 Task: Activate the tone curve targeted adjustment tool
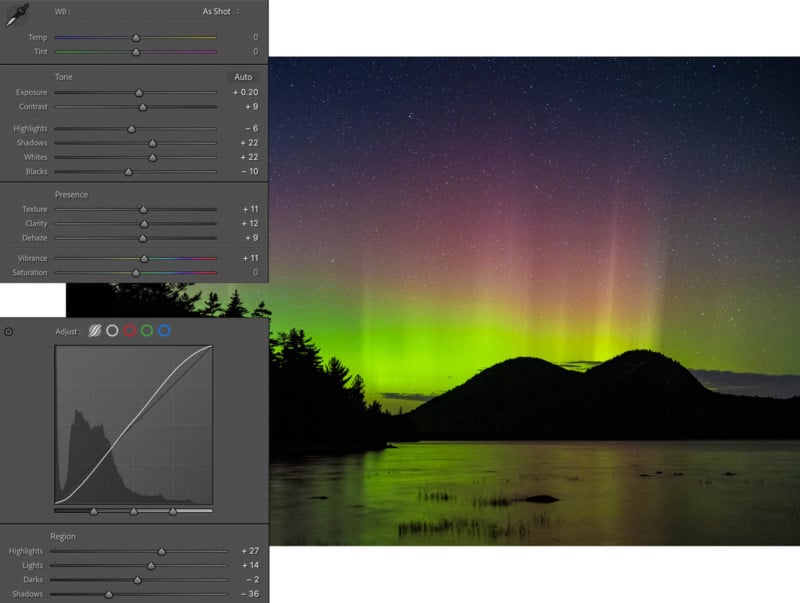tap(9, 331)
